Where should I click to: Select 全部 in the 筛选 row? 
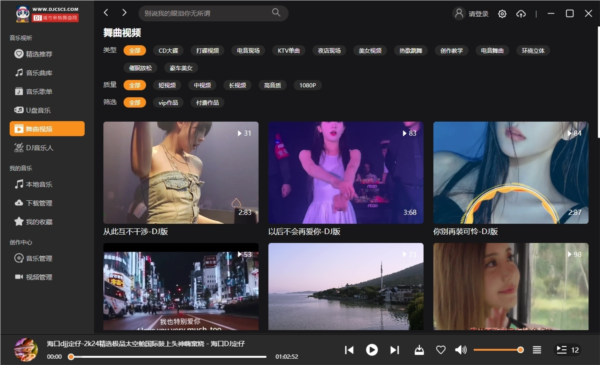[135, 103]
